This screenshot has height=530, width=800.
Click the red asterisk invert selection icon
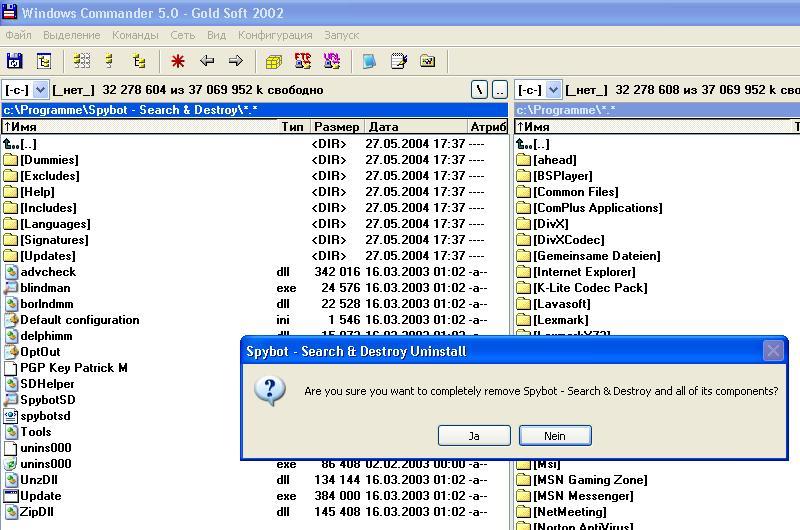178,61
